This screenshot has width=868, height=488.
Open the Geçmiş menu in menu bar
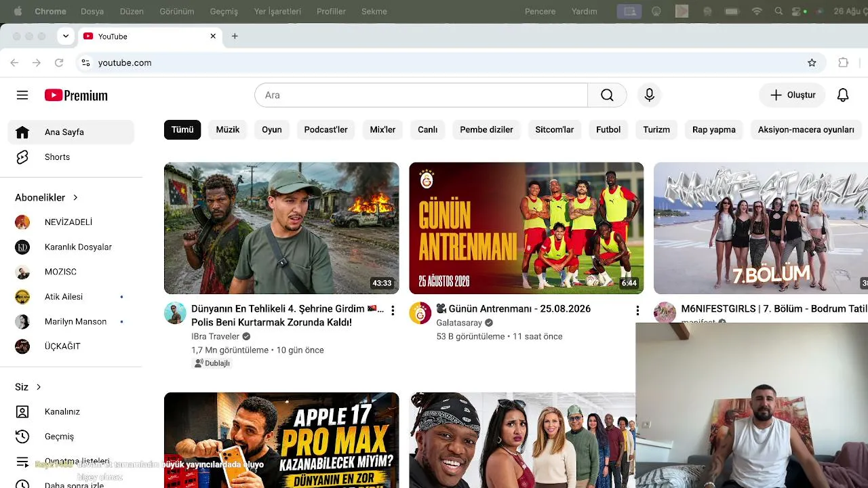(x=224, y=12)
